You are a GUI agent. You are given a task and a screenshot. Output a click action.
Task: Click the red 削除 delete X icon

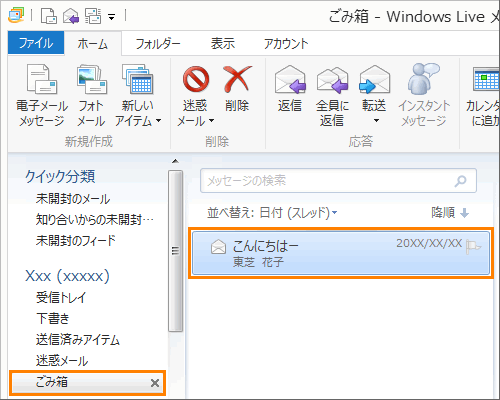coord(237,79)
